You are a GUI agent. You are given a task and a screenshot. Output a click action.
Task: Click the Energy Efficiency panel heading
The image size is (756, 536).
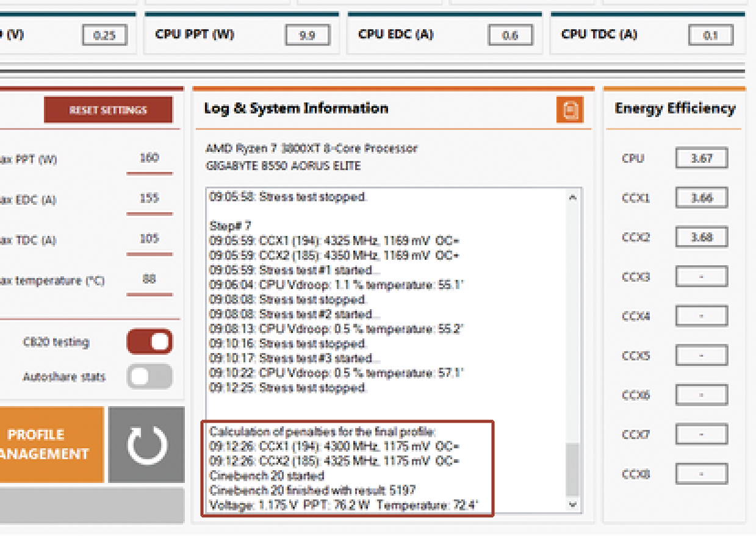(x=675, y=109)
